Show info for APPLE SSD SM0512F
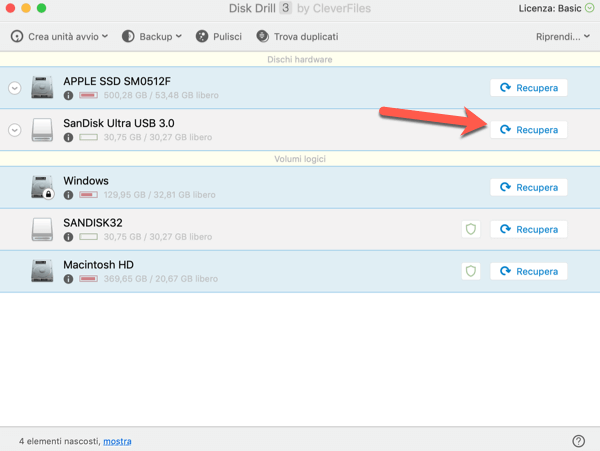Image resolution: width=600 pixels, height=451 pixels. pos(68,96)
